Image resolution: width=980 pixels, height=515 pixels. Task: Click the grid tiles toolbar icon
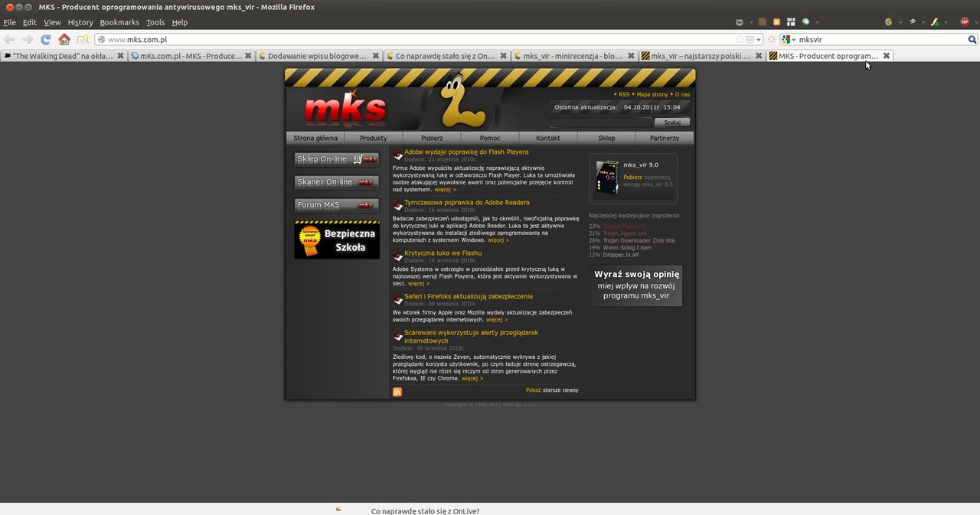point(791,22)
